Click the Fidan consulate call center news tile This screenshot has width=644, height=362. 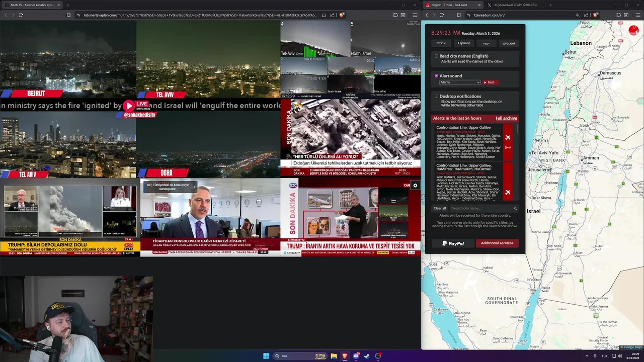pyautogui.click(x=210, y=217)
